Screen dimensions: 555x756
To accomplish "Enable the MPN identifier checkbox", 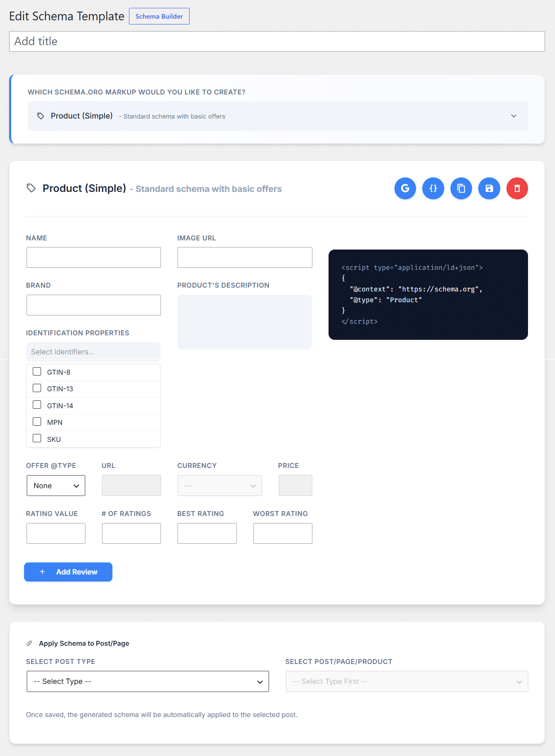I will (37, 422).
